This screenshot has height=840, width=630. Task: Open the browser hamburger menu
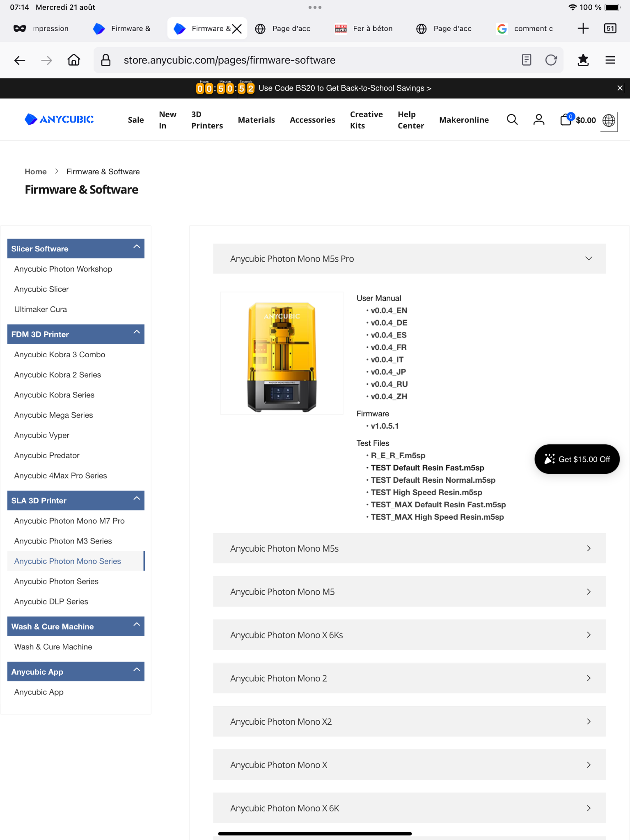coord(610,60)
